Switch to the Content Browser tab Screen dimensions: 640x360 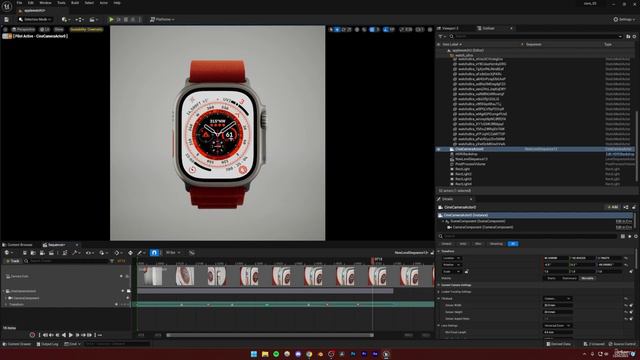(18, 245)
